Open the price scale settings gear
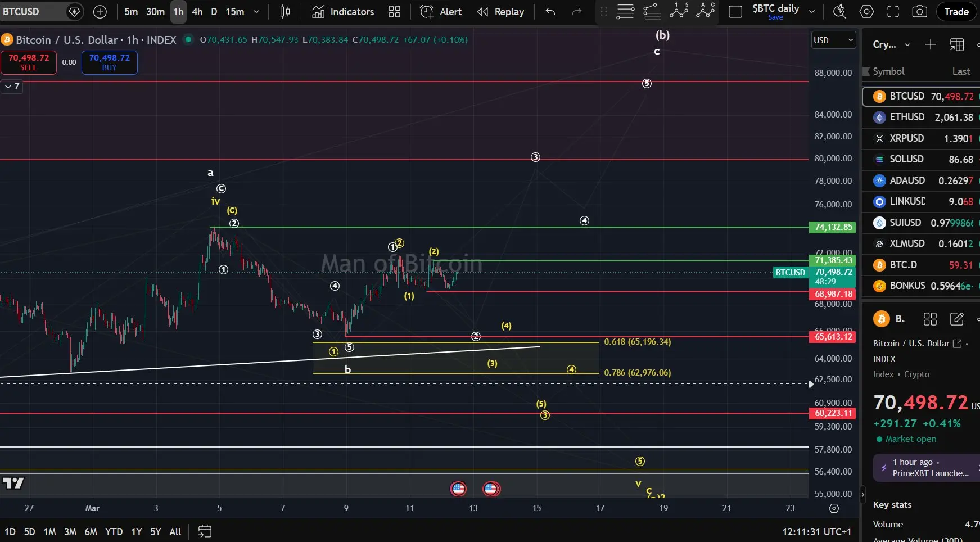The height and width of the screenshot is (542, 980). [834, 508]
